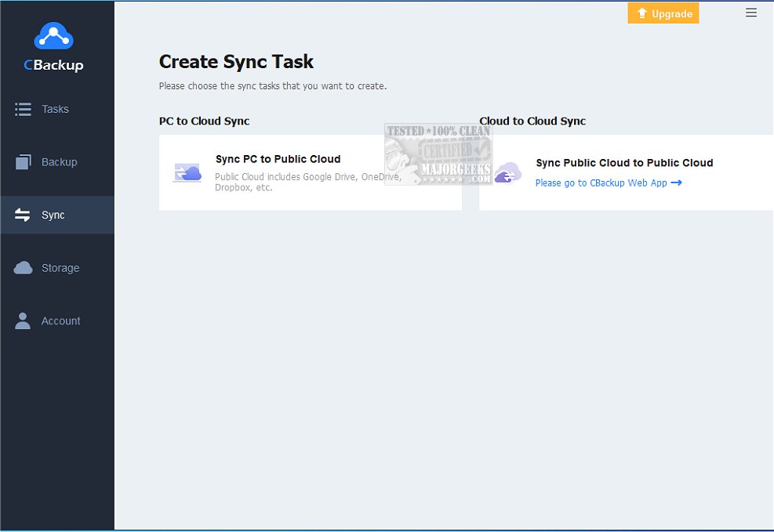Click the CBackup cloud logo
The image size is (774, 532).
pyautogui.click(x=53, y=36)
